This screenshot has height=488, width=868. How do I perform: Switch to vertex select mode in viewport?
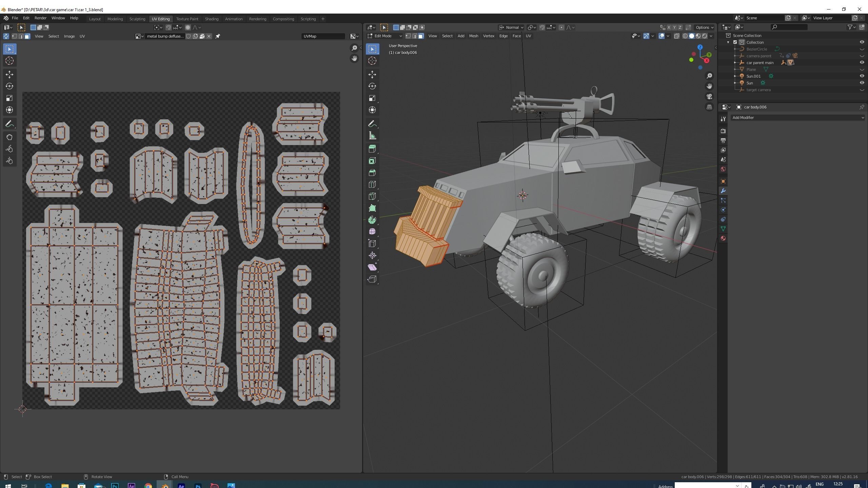[408, 36]
